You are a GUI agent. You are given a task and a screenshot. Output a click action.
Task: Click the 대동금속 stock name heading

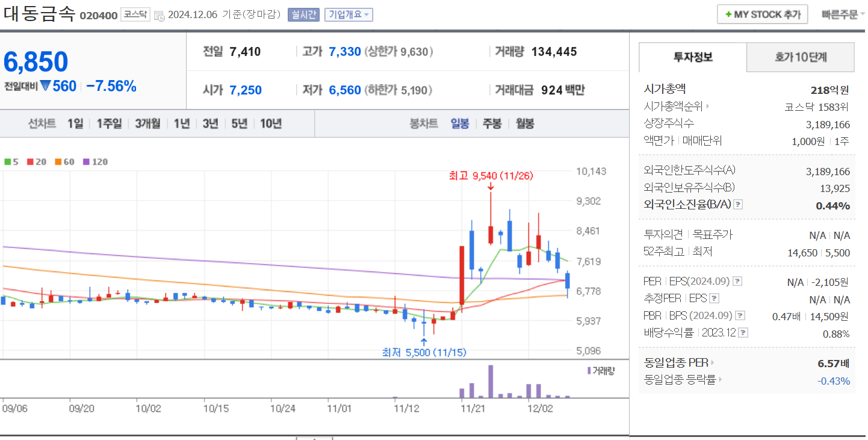coord(40,14)
